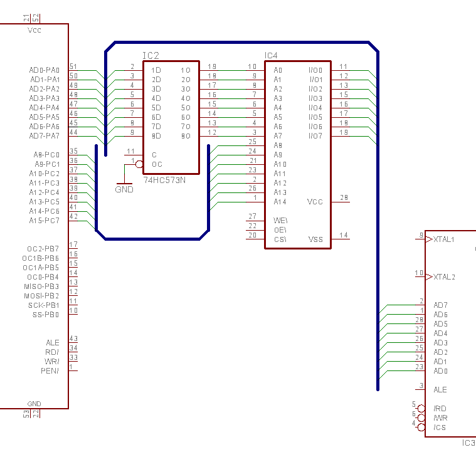Click the IC2 component label
476x467 pixels.
151,56
